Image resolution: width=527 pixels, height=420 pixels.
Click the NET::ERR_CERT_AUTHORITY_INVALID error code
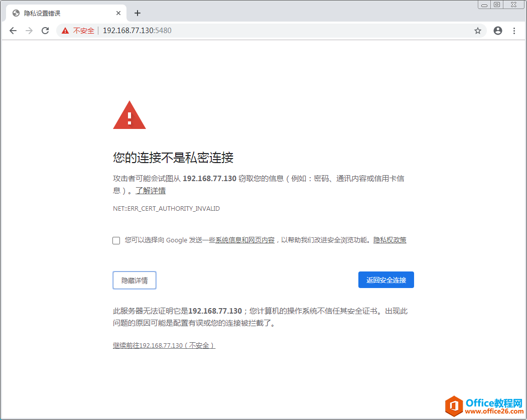[x=166, y=209]
